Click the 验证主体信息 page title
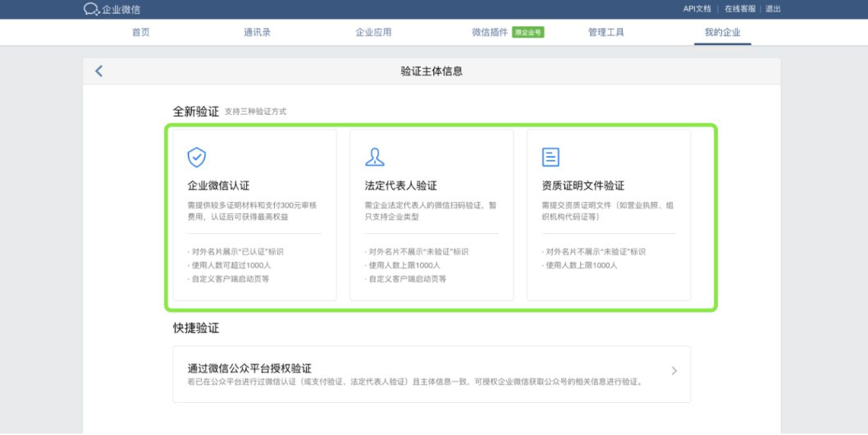 [432, 71]
